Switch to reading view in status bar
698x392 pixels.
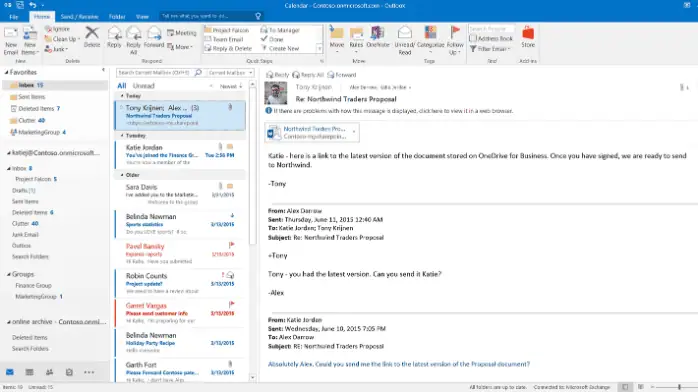pos(641,387)
